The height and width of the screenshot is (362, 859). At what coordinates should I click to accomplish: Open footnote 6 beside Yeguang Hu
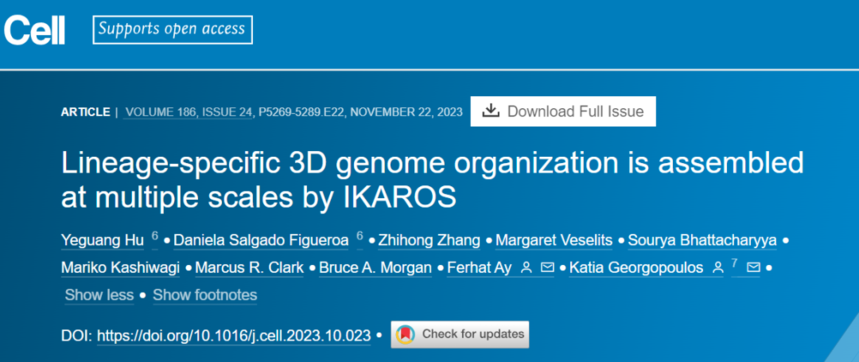click(154, 237)
